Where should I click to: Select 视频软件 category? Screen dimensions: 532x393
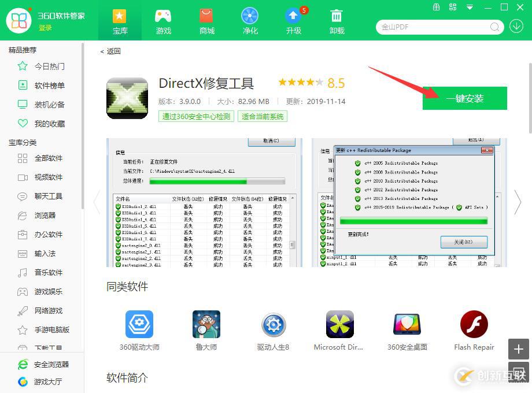pos(40,177)
